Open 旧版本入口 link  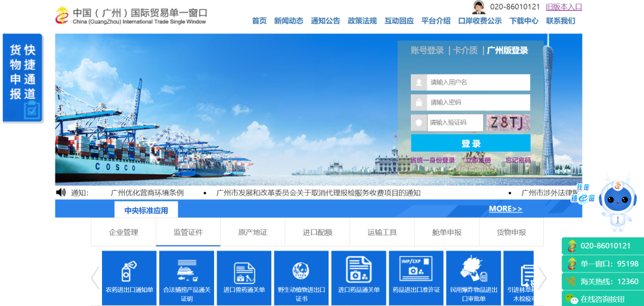pos(564,7)
